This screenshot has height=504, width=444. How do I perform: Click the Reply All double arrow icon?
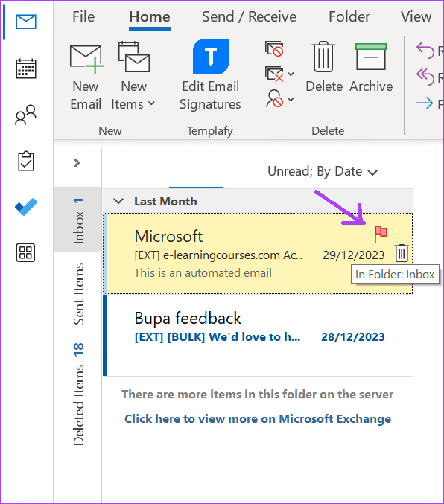pos(425,77)
